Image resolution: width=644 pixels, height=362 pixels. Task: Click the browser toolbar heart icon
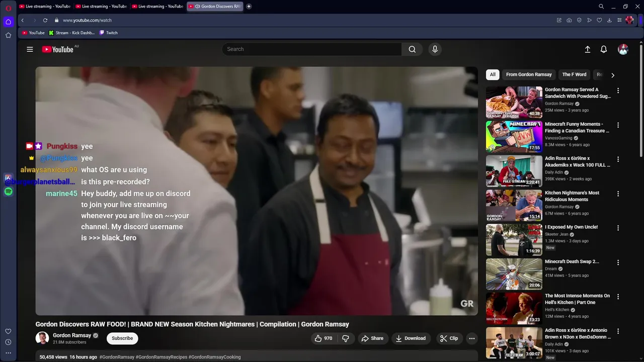[x=599, y=20]
